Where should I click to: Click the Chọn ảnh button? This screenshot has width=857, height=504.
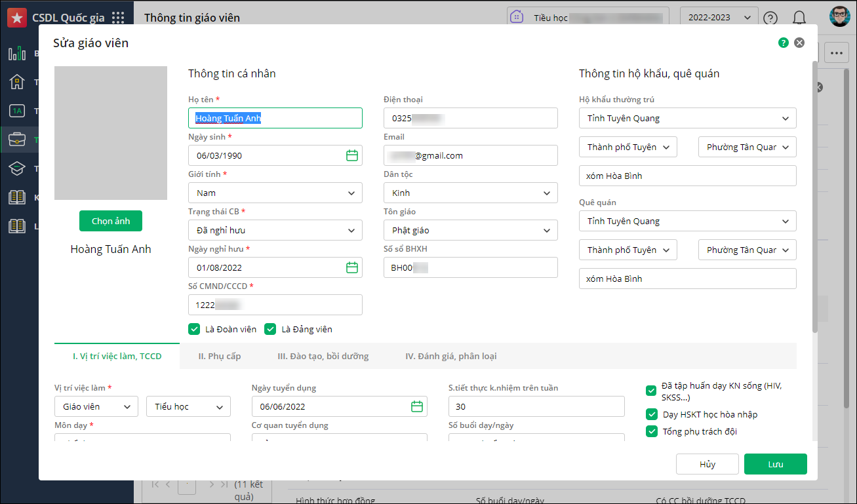tap(111, 221)
